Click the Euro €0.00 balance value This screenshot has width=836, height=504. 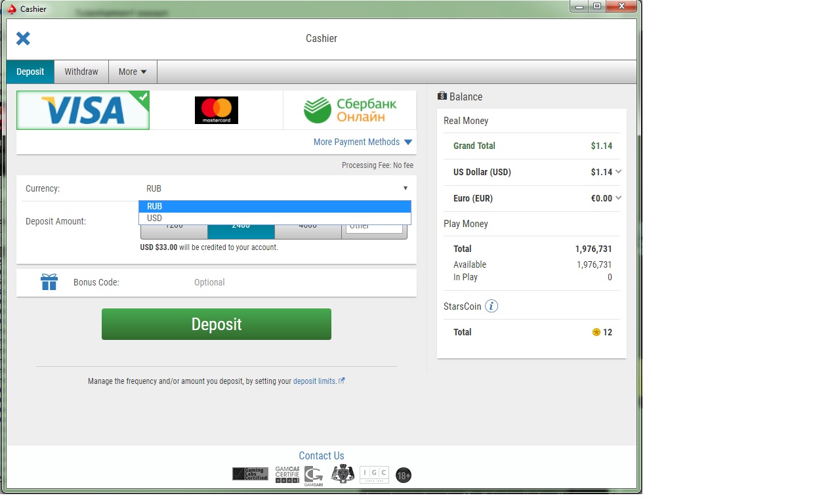[601, 198]
